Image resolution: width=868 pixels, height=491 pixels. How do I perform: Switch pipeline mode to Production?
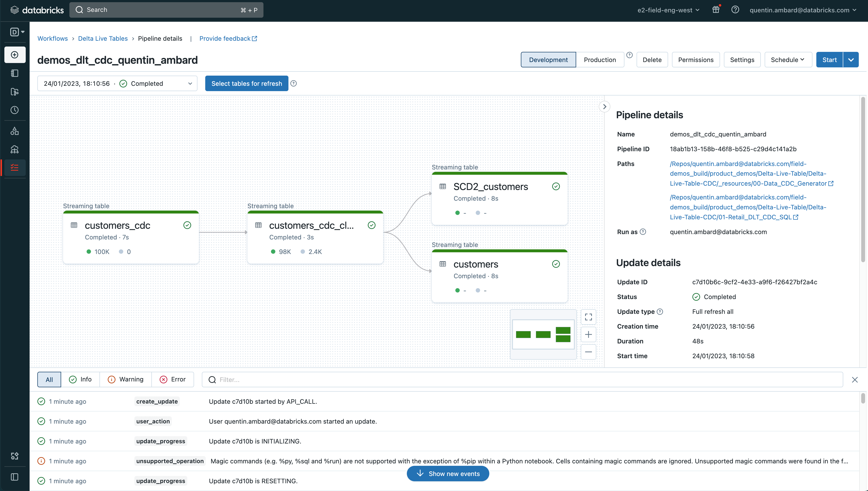click(600, 60)
